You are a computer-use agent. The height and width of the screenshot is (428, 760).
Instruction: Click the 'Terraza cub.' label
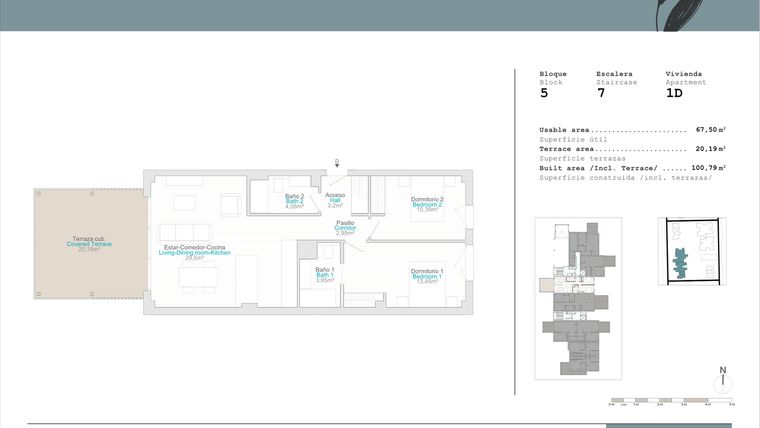click(x=89, y=238)
